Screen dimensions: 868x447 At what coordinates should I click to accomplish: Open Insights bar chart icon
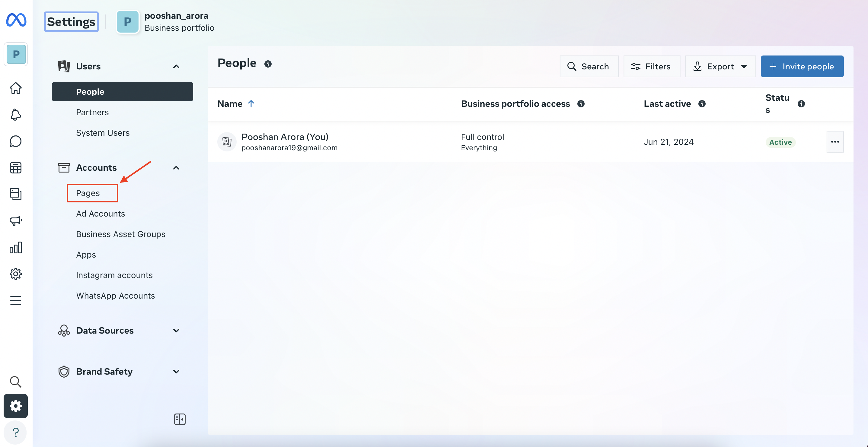coord(15,247)
